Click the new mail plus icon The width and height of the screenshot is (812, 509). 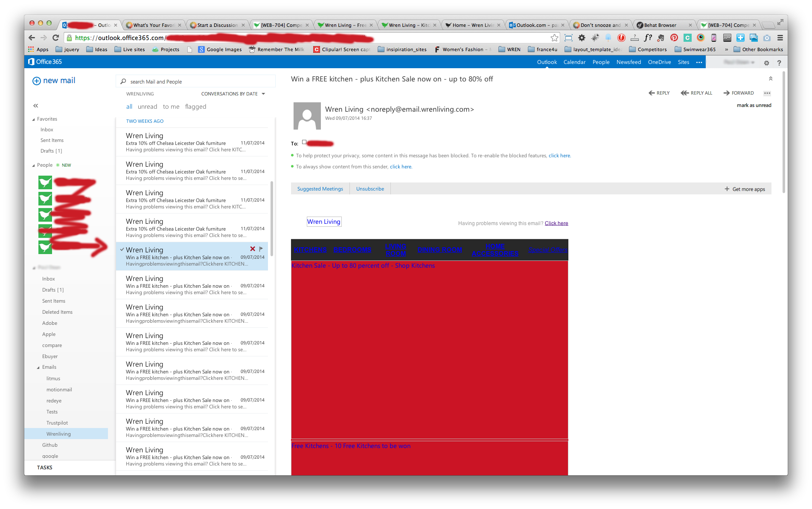pos(37,81)
